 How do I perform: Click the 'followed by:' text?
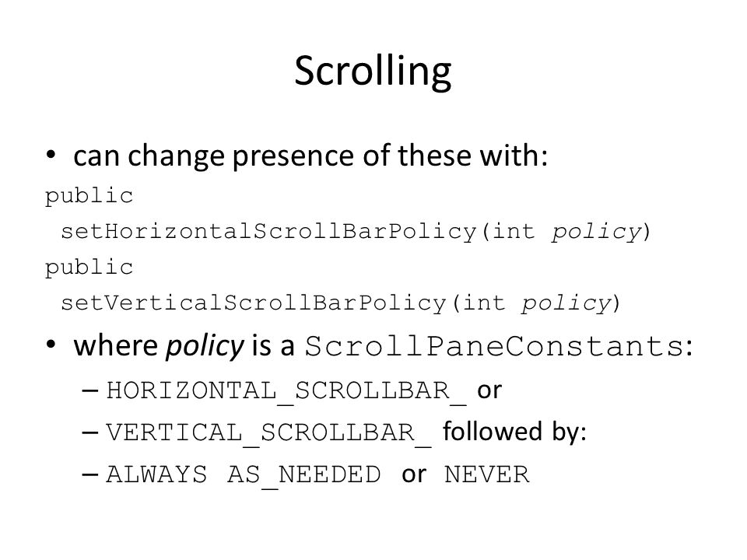514,432
